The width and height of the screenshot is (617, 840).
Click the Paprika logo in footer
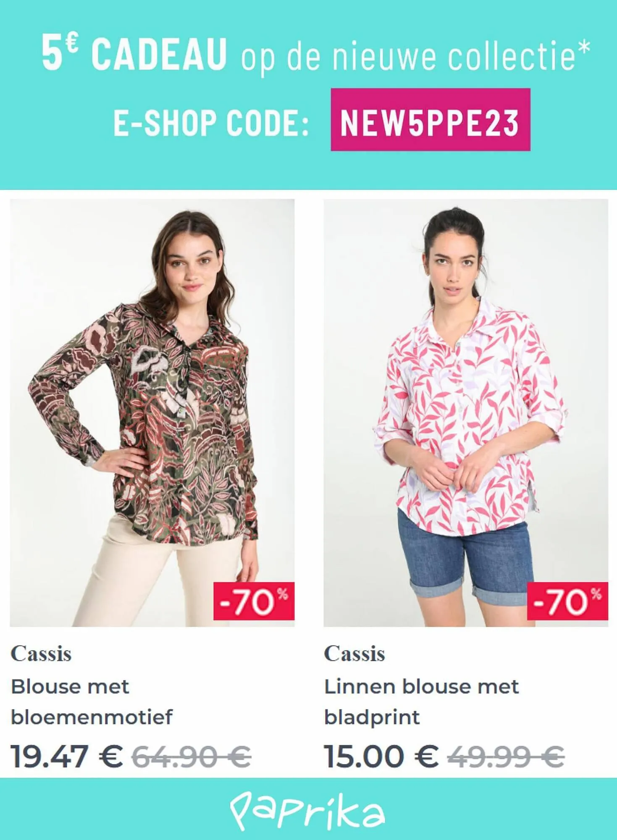click(307, 812)
